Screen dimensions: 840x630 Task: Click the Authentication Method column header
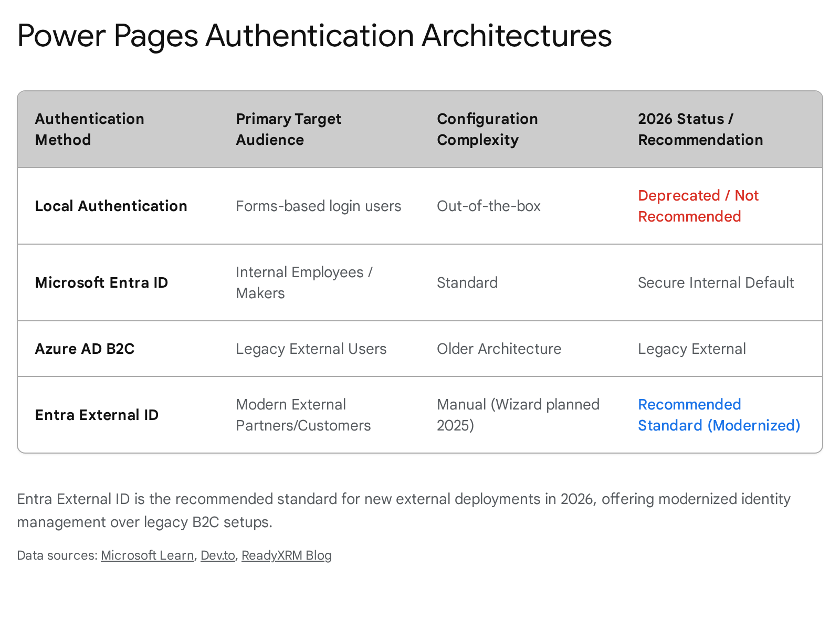click(x=89, y=129)
